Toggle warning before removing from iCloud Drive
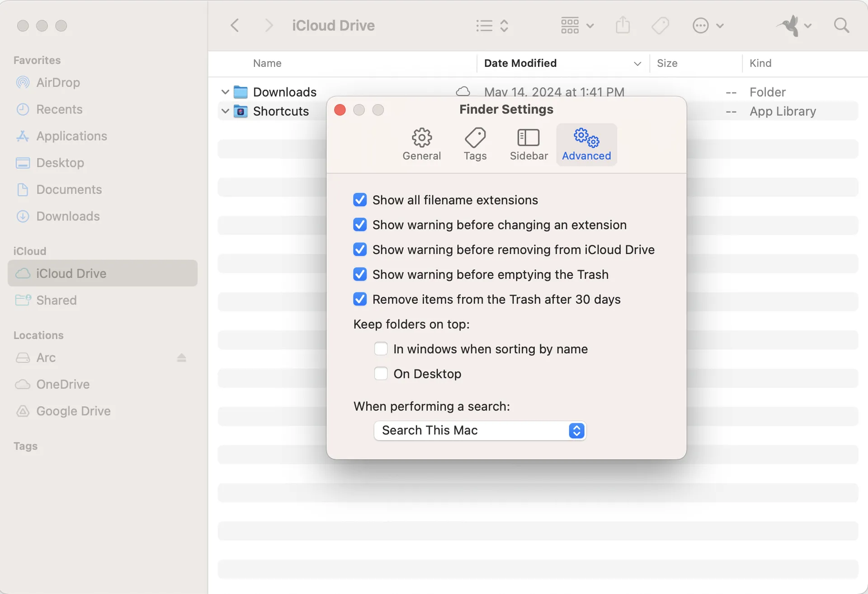Viewport: 868px width, 594px height. coord(360,250)
